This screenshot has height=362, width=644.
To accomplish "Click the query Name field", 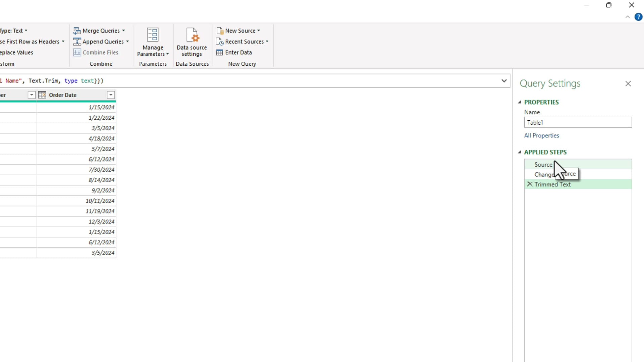I will pyautogui.click(x=578, y=122).
